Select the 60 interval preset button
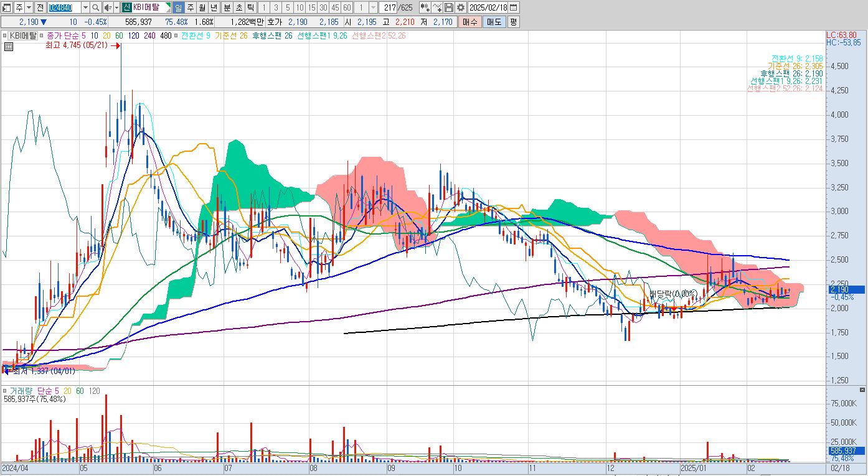The image size is (868, 476). tap(347, 7)
